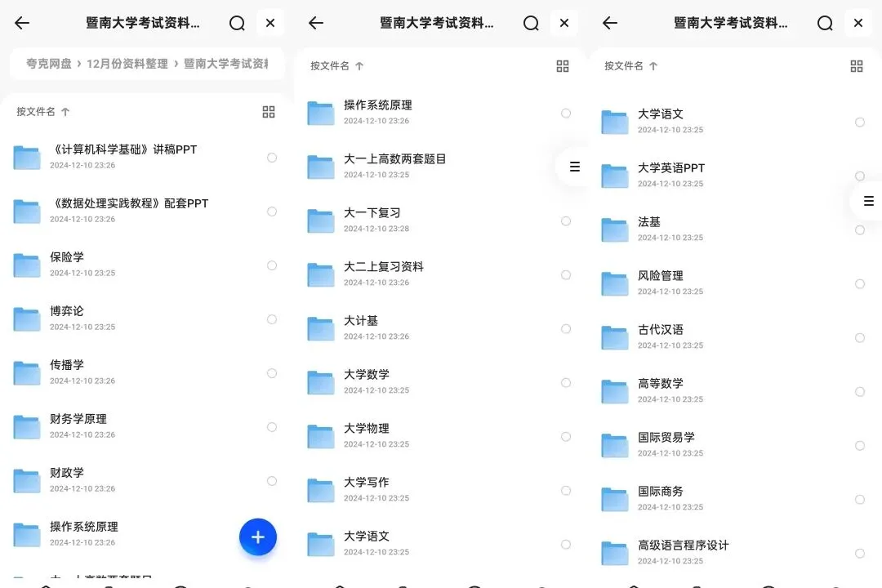
Task: Open the 大学物理 folder name
Action: tap(367, 429)
